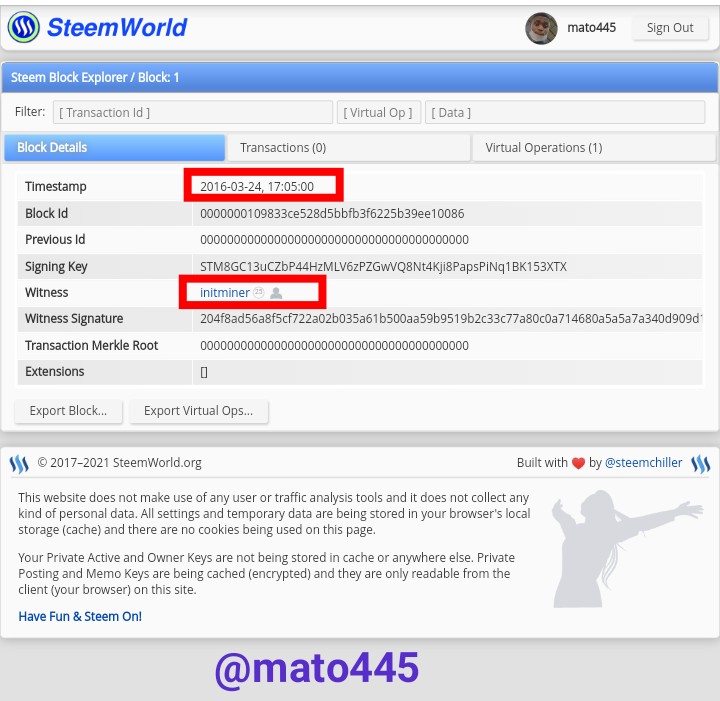Image resolution: width=720 pixels, height=701 pixels.
Task: Click the red heart icon in footer
Action: pyautogui.click(x=578, y=463)
